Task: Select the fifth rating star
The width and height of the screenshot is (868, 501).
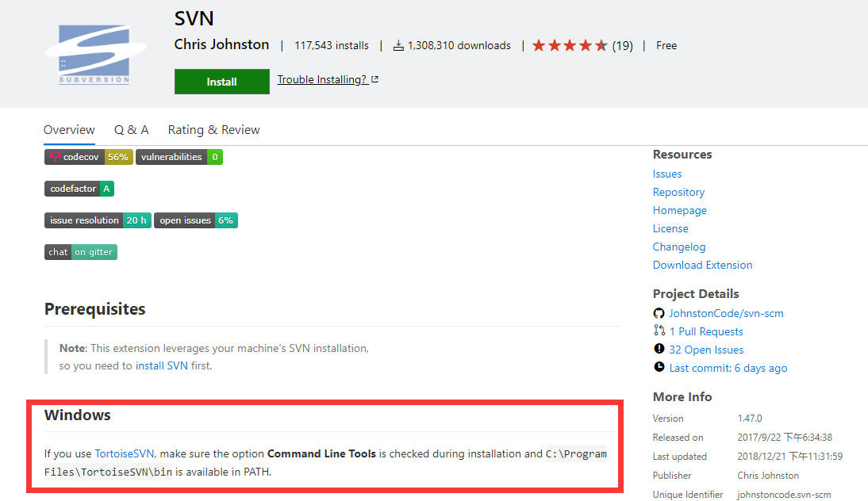Action: (601, 45)
